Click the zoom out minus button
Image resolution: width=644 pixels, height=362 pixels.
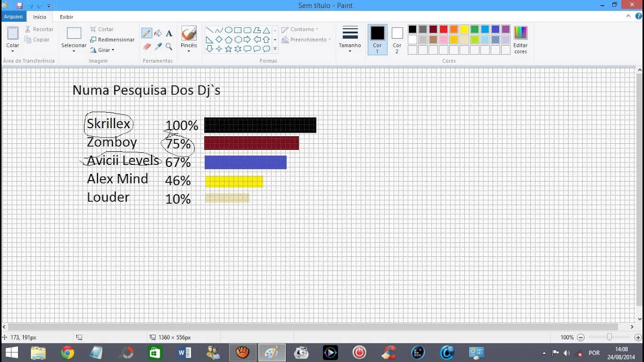click(581, 337)
